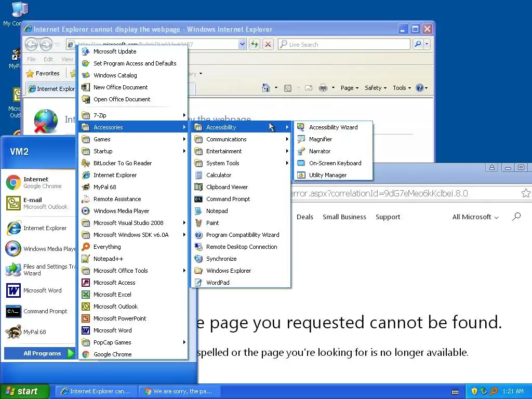The image size is (532, 399).
Task: Click the WordPad icon
Action: pyautogui.click(x=198, y=283)
